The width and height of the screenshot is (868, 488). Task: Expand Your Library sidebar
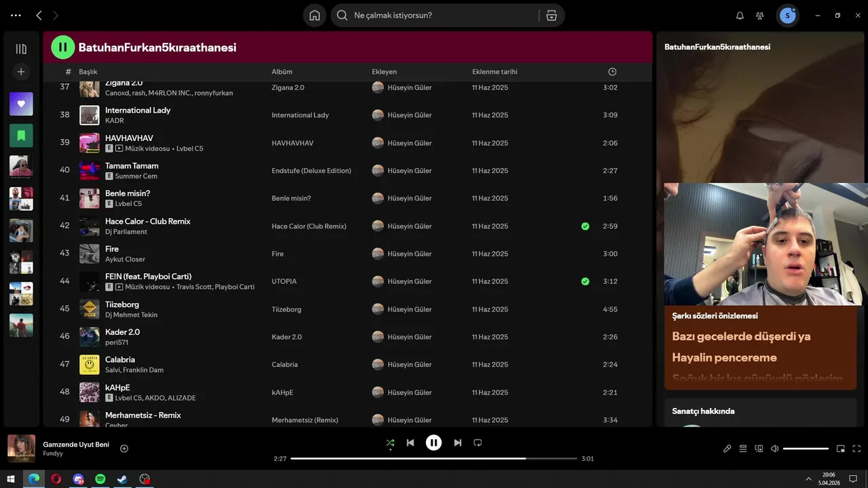(x=21, y=49)
